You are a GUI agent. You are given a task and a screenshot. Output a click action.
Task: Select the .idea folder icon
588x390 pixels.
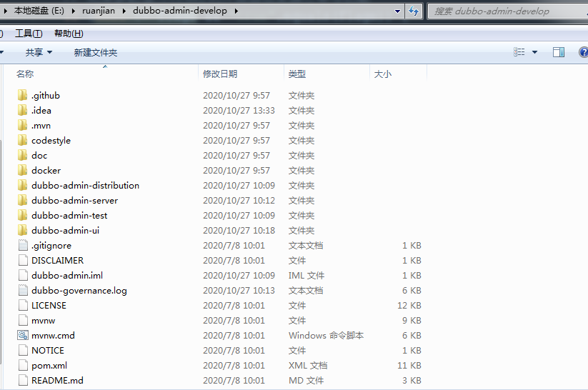pos(22,110)
